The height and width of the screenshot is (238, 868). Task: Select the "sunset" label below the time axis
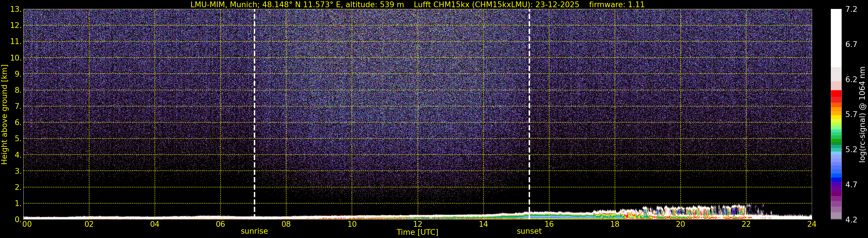pos(530,231)
